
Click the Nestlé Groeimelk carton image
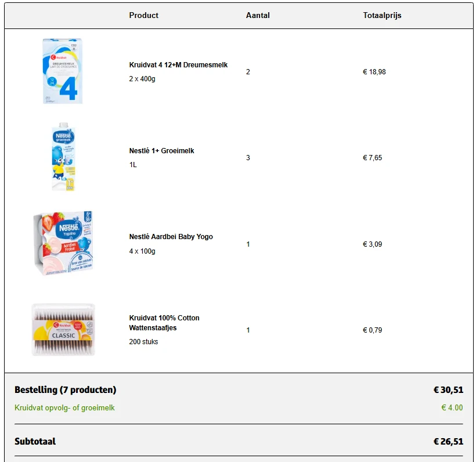63,157
